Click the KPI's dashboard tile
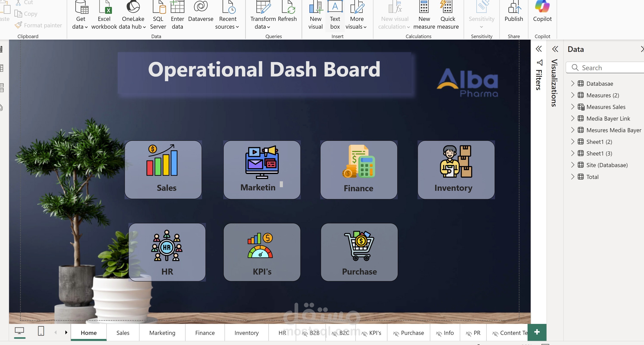Viewport: 644px width, 345px height. coord(262,252)
